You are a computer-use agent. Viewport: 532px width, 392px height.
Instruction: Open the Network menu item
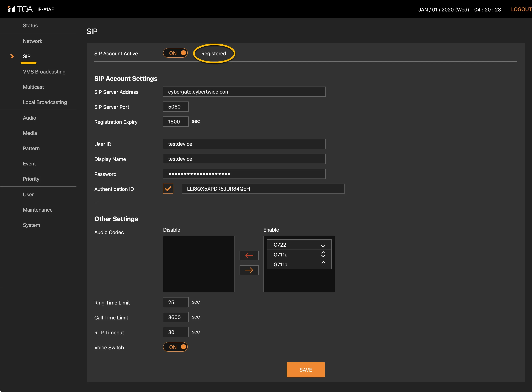coord(32,41)
